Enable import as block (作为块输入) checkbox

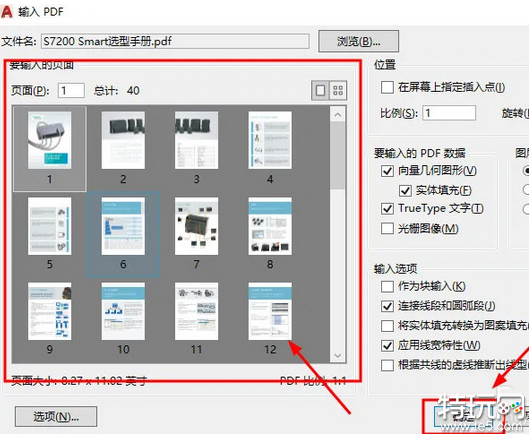387,286
